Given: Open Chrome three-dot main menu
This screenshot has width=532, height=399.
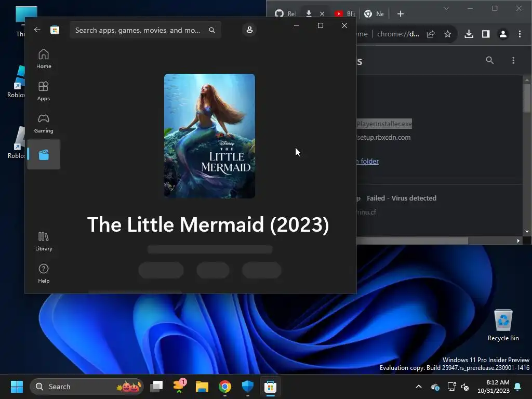Looking at the screenshot, I should coord(520,34).
